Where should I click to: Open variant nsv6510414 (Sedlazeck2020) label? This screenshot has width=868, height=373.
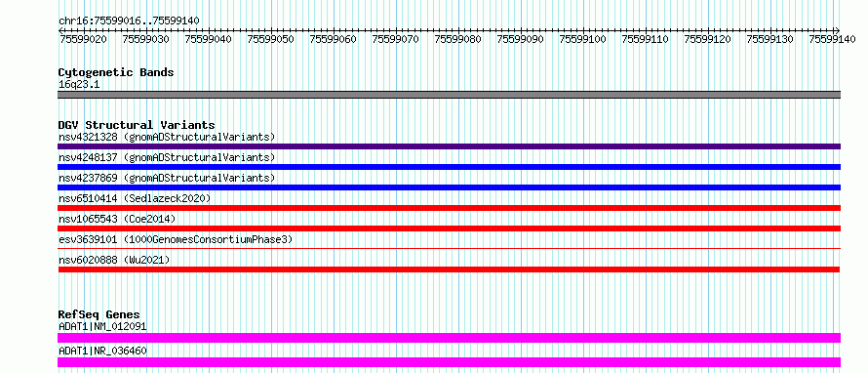click(135, 198)
